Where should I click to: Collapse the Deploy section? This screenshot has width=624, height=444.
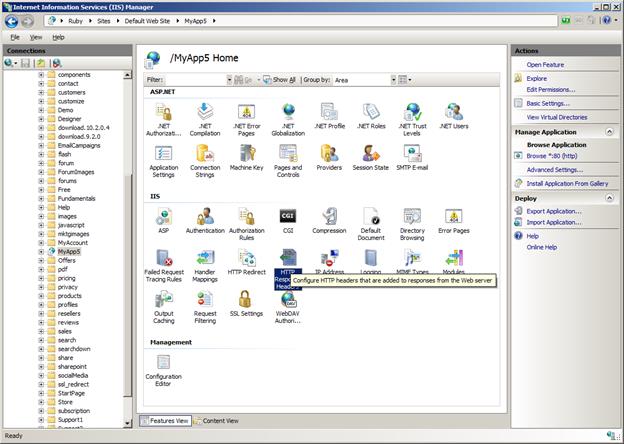click(x=609, y=198)
